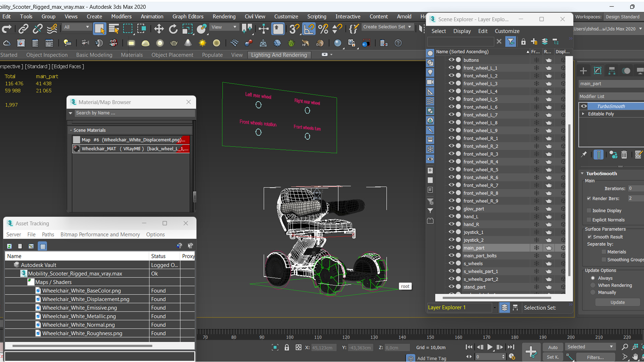
Task: Select the When Rendering update option
Action: click(x=593, y=285)
